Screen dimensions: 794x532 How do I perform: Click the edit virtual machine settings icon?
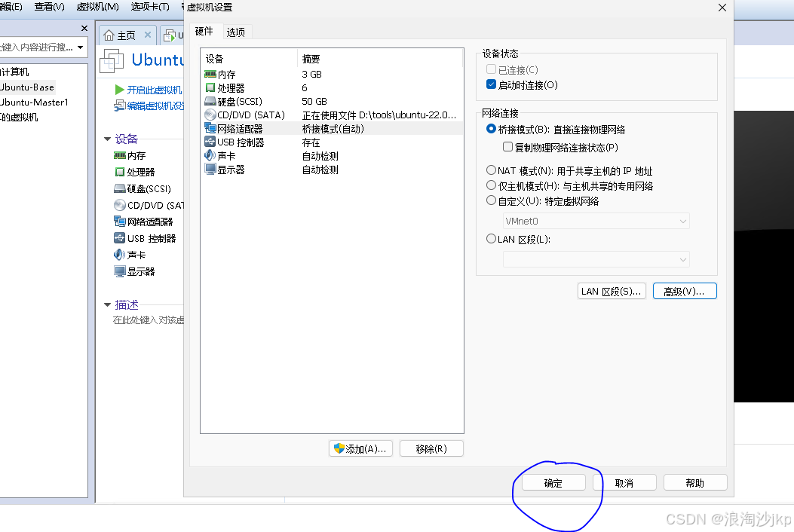[x=119, y=105]
